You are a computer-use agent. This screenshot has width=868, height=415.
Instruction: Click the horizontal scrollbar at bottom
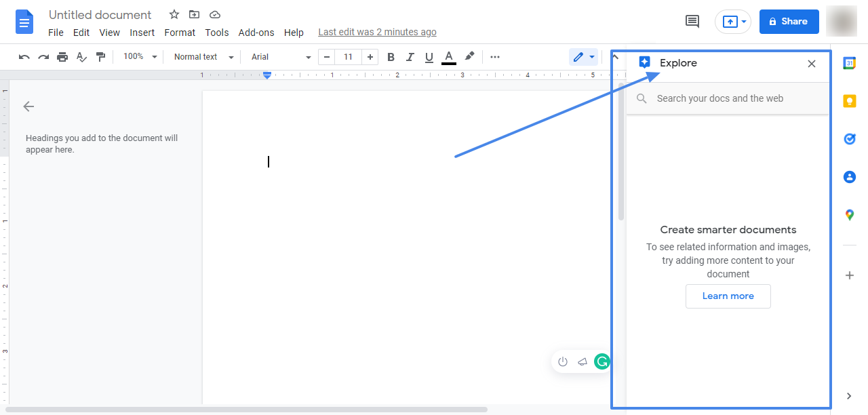coord(246,410)
